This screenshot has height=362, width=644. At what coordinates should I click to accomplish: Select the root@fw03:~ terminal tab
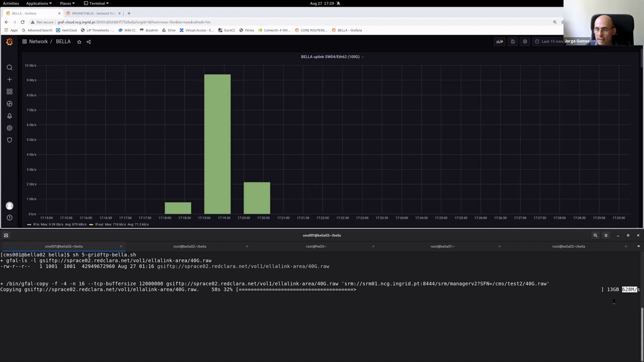(316, 246)
